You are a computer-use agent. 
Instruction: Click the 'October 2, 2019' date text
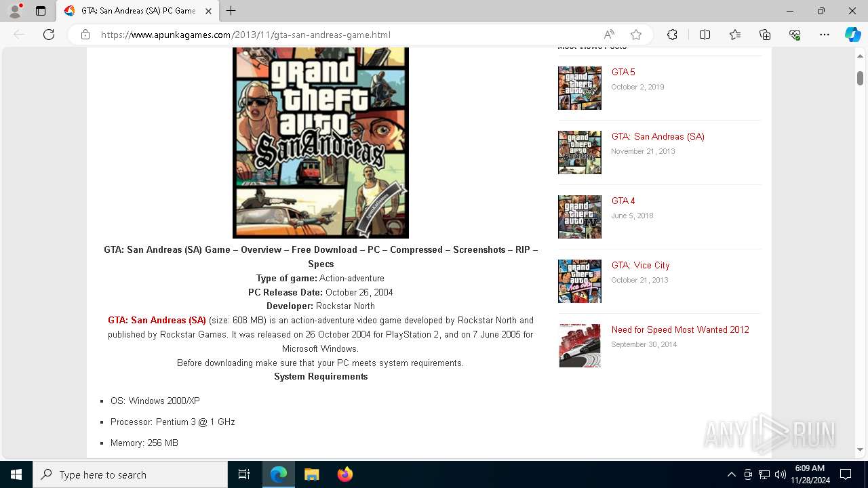pyautogui.click(x=637, y=87)
